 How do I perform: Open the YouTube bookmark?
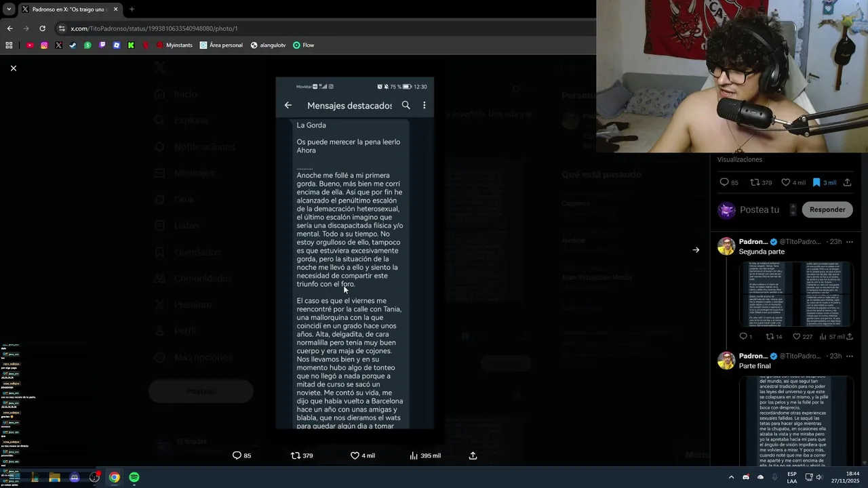click(x=30, y=45)
